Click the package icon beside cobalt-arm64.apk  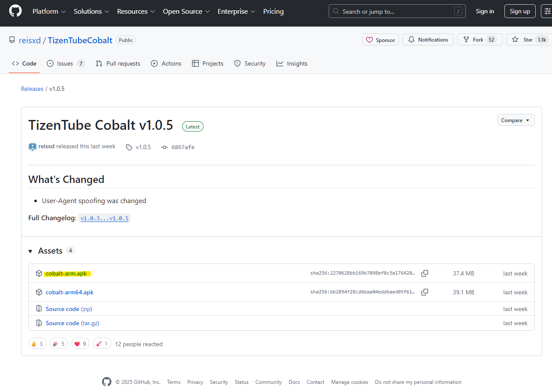point(39,292)
